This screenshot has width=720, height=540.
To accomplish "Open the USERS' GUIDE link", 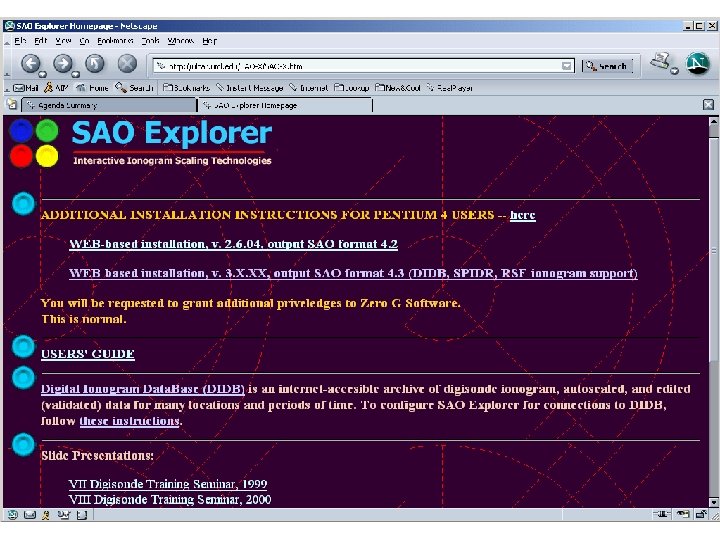I will pyautogui.click(x=88, y=354).
